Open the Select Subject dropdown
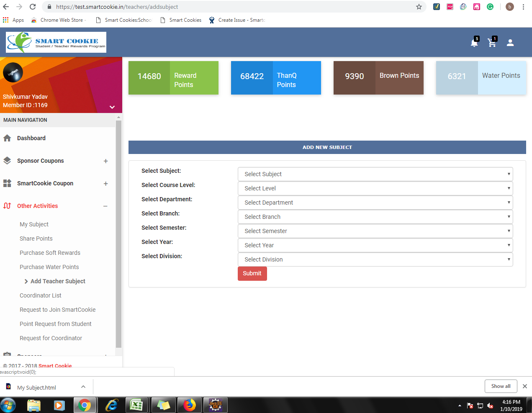 point(375,174)
